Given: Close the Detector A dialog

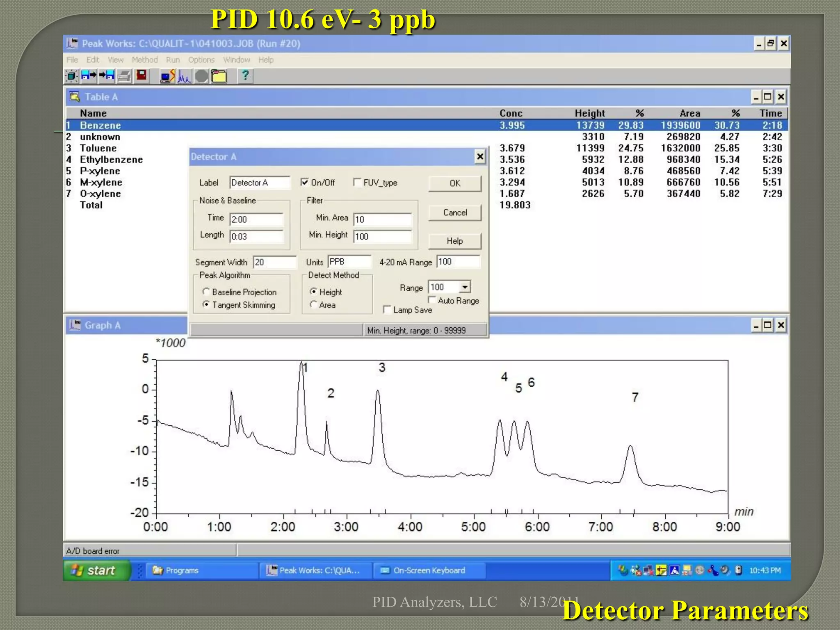Looking at the screenshot, I should coord(480,156).
